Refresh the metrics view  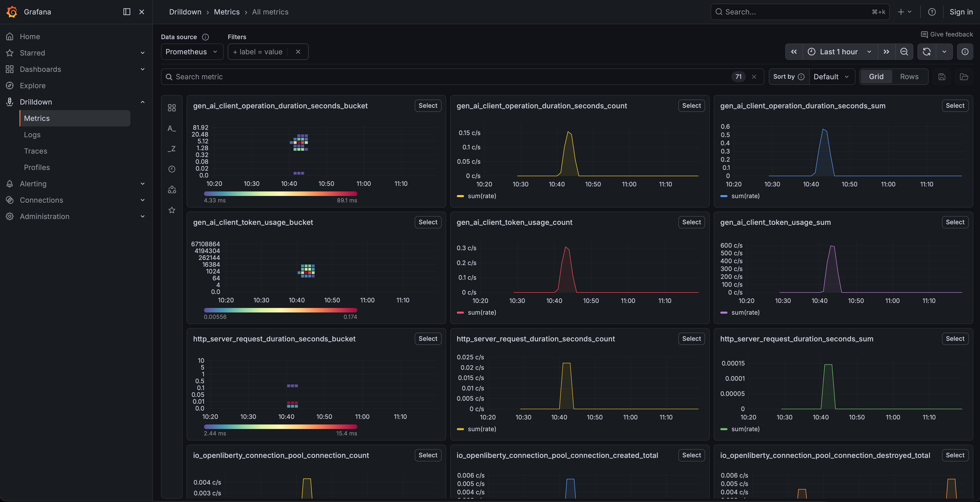(927, 52)
